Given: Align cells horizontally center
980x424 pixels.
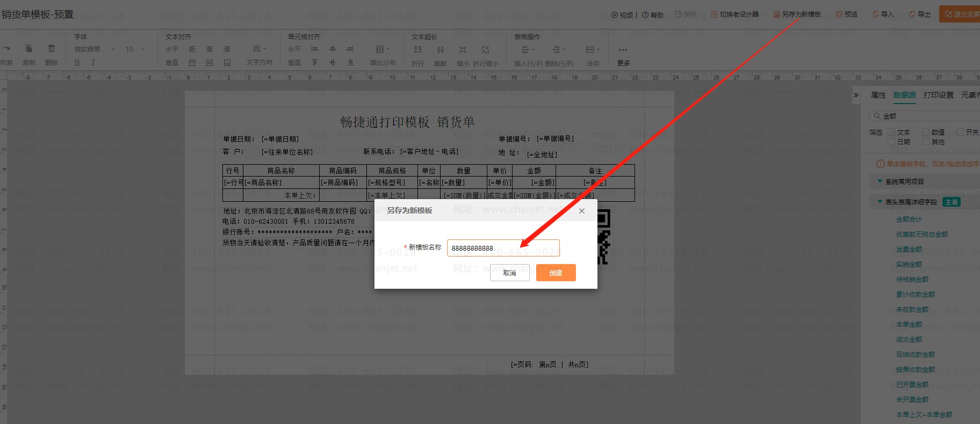Looking at the screenshot, I should pyautogui.click(x=333, y=49).
